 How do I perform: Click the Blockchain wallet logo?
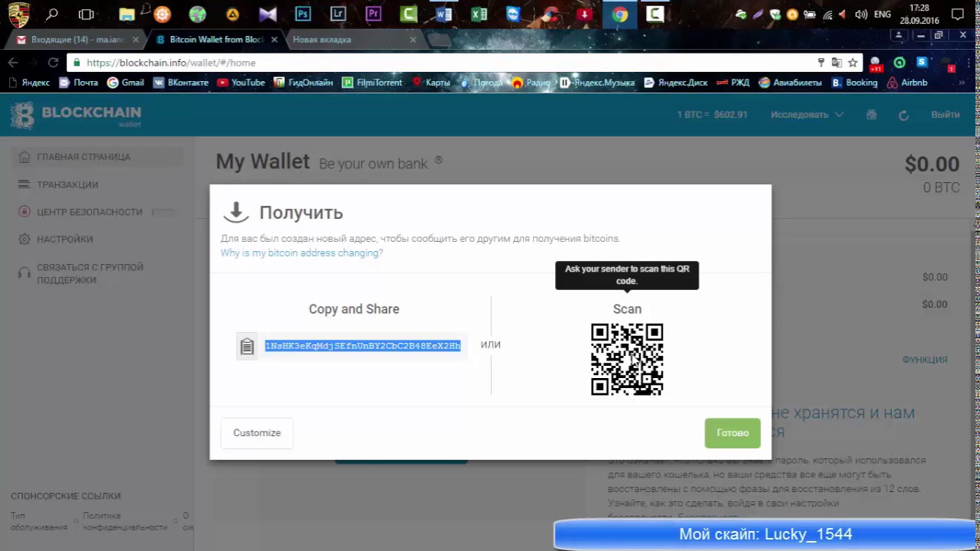click(x=76, y=115)
